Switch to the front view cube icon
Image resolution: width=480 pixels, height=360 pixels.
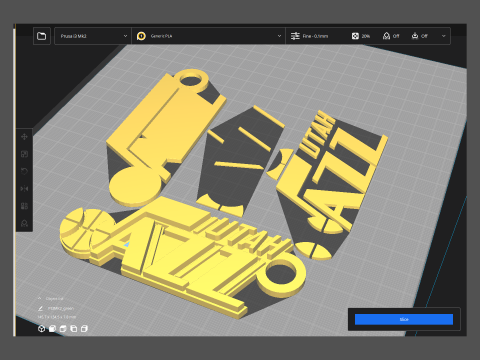click(52, 329)
